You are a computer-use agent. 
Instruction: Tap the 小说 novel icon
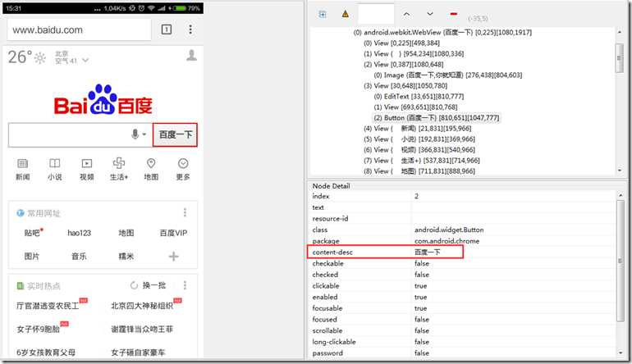[54, 163]
